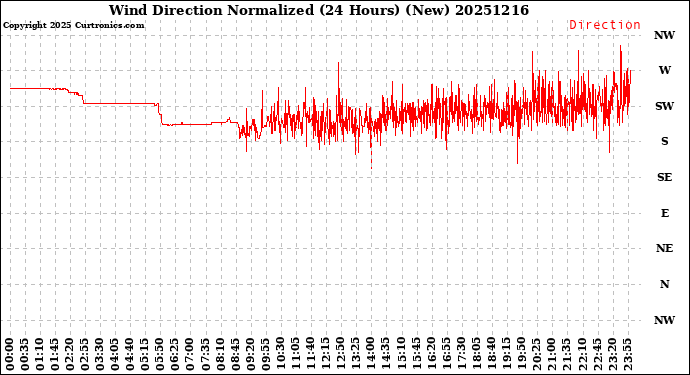Screen dimensions: 690x375
Task: Click the "23:20" time axis label
Action: pyautogui.click(x=612, y=355)
